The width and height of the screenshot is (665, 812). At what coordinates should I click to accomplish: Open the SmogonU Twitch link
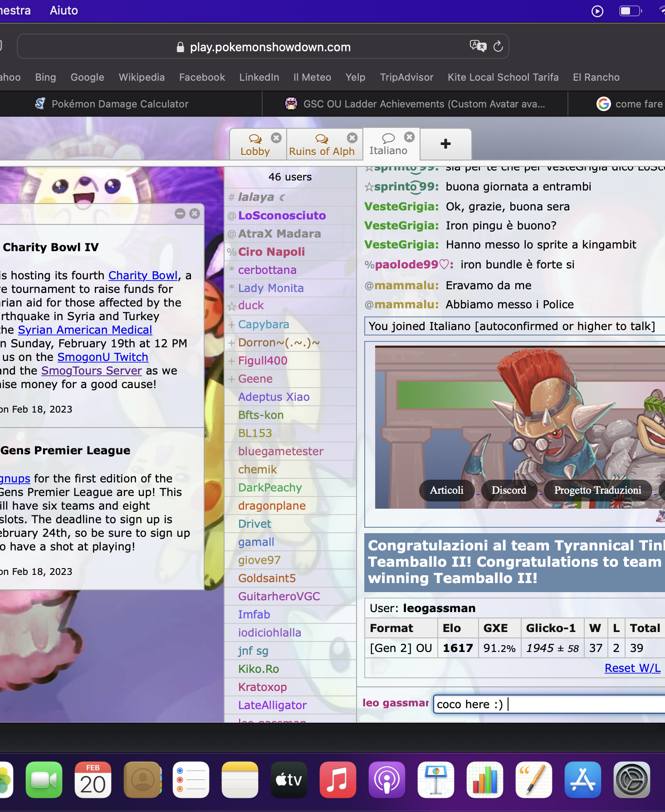[x=103, y=357]
